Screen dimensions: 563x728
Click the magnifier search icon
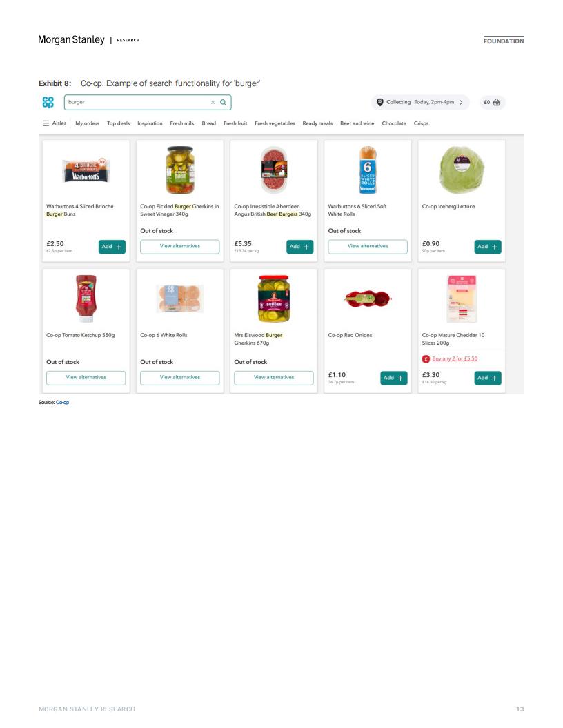(x=224, y=103)
